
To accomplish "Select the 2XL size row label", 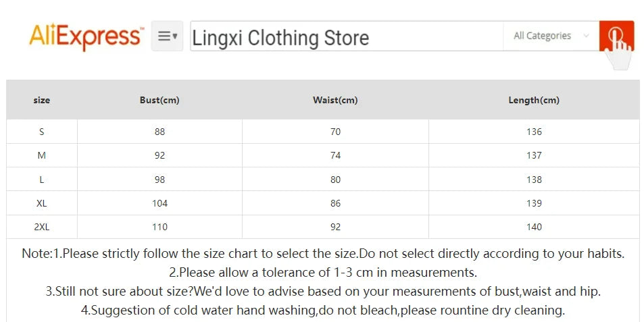I will point(42,227).
